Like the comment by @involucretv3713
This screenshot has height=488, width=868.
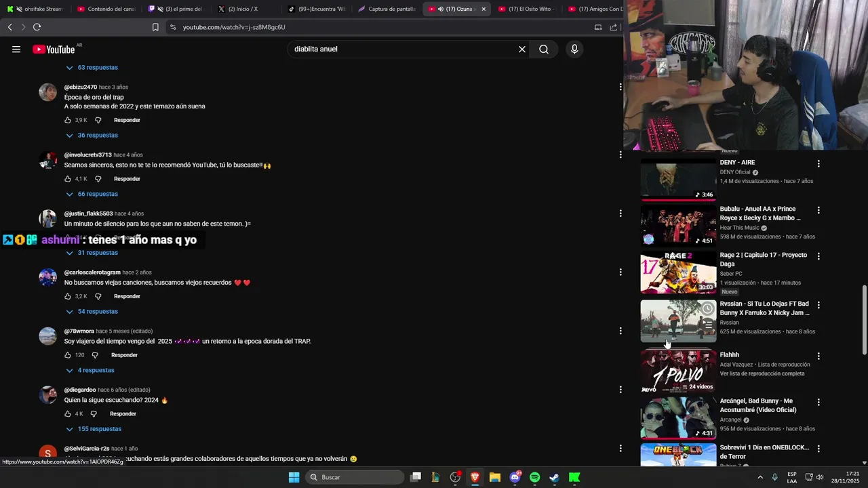pos(68,179)
